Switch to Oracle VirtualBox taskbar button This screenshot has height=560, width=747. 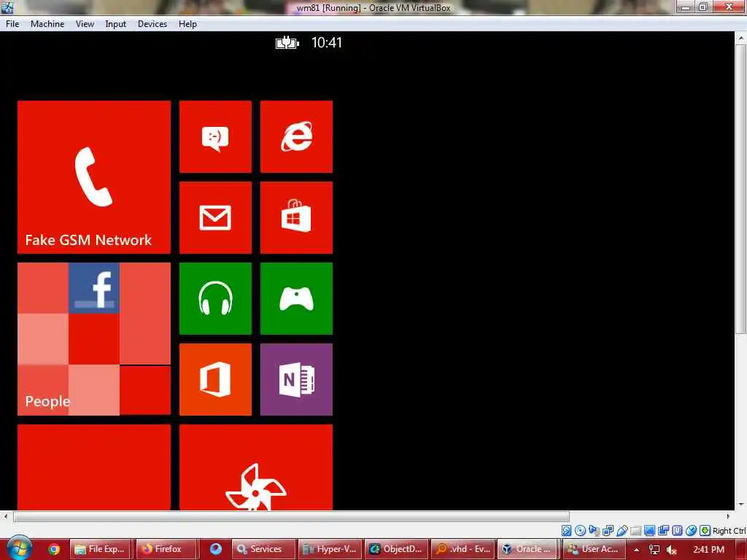(528, 549)
